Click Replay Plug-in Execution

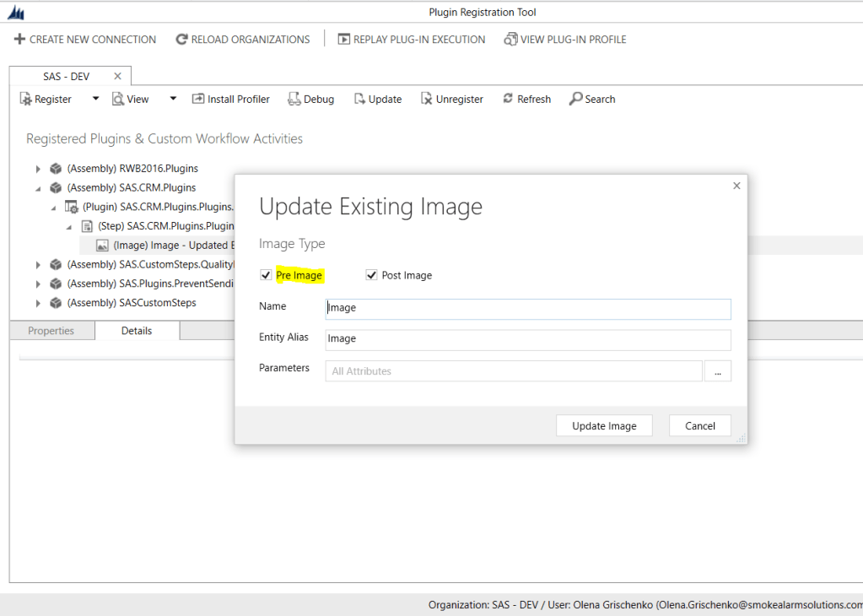(x=411, y=39)
